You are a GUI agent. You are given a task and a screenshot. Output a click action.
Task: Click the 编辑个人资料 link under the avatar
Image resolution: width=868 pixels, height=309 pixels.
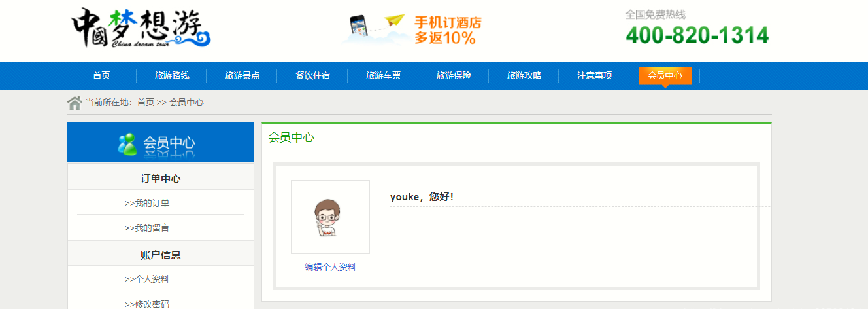tap(330, 268)
